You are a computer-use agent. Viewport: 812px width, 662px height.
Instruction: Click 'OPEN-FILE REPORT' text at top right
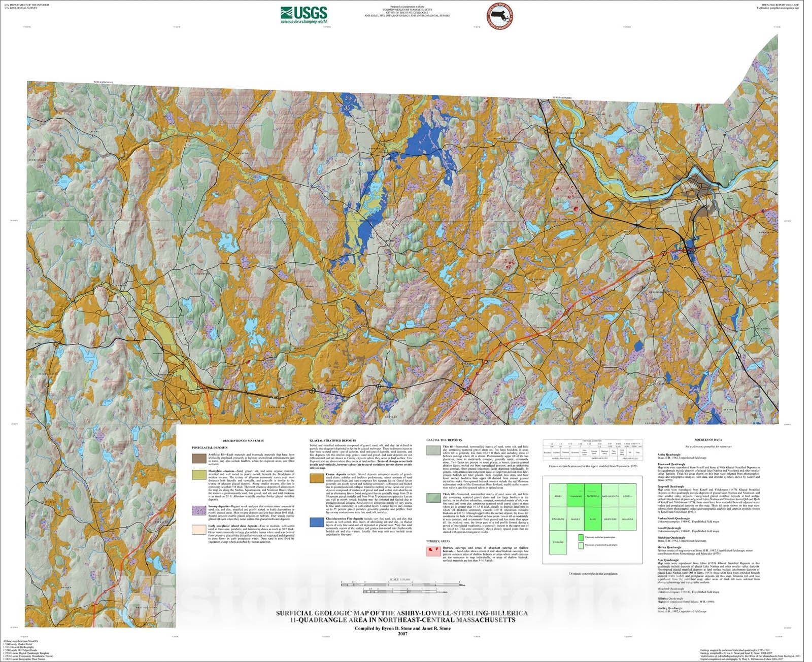click(x=781, y=5)
